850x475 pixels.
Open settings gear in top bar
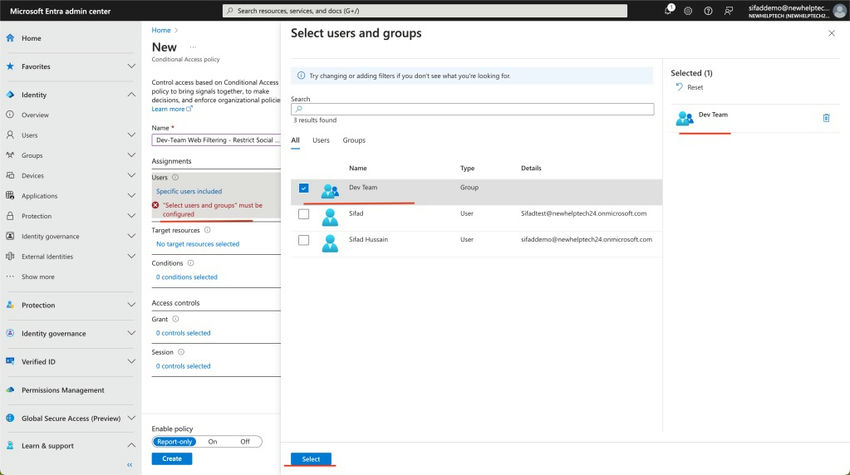pyautogui.click(x=688, y=10)
